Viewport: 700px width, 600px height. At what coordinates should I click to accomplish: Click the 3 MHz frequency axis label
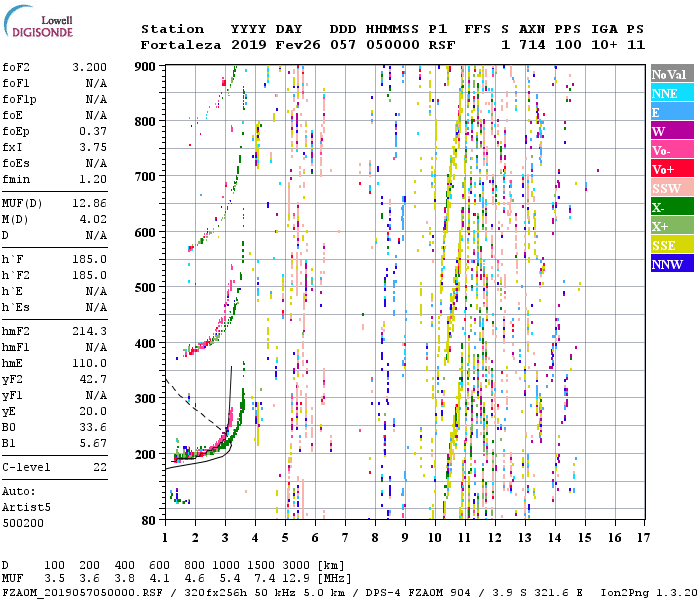coord(225,538)
